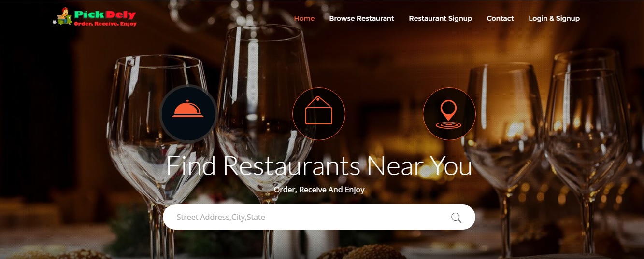Click the magnifying glass search icon
Image resolution: width=644 pixels, height=259 pixels.
coord(456,218)
